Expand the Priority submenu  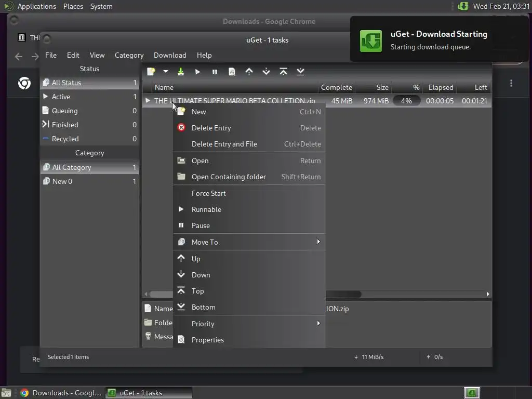(249, 323)
